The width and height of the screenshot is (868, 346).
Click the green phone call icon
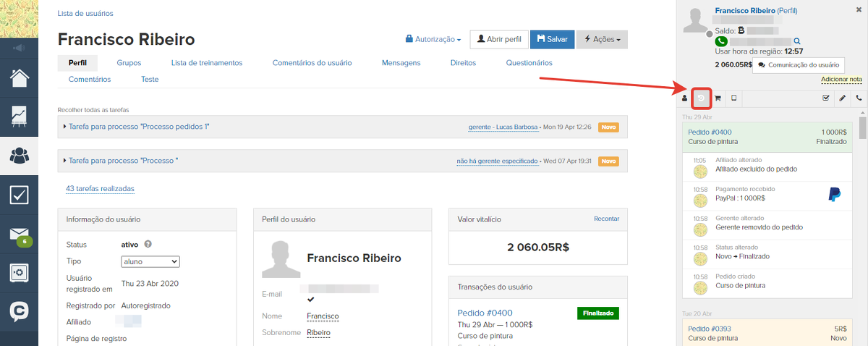pyautogui.click(x=720, y=41)
